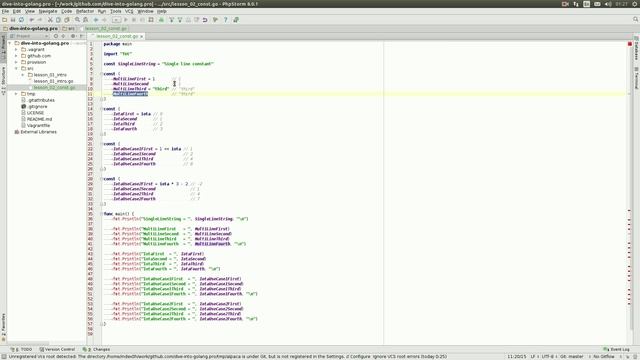640x360 pixels.
Task: Open the Structure tool window side button
Action: pyautogui.click(x=3, y=80)
